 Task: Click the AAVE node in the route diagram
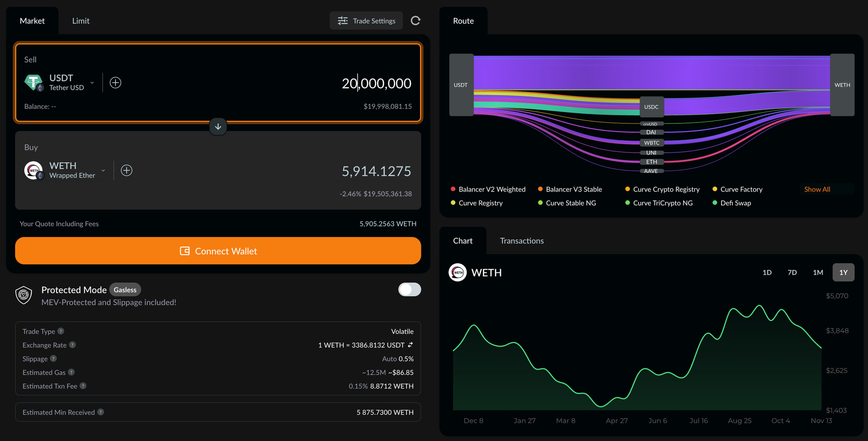tap(651, 171)
